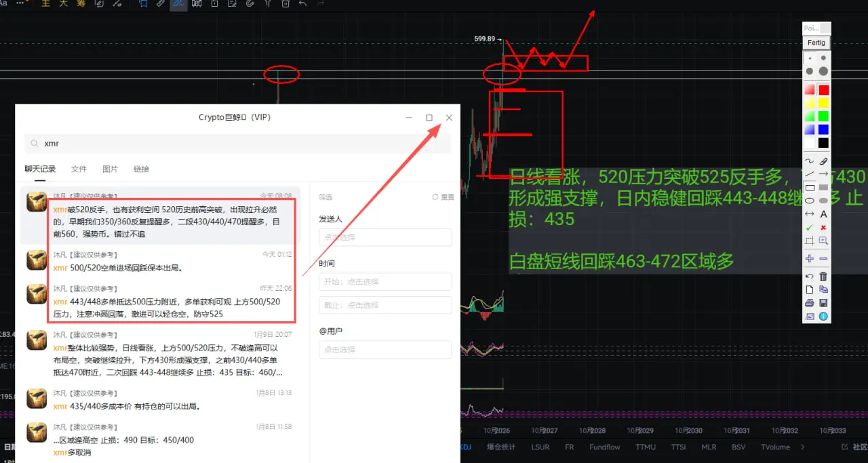Click the floppy disk save icon
This screenshot has height=463, width=868.
(x=823, y=303)
